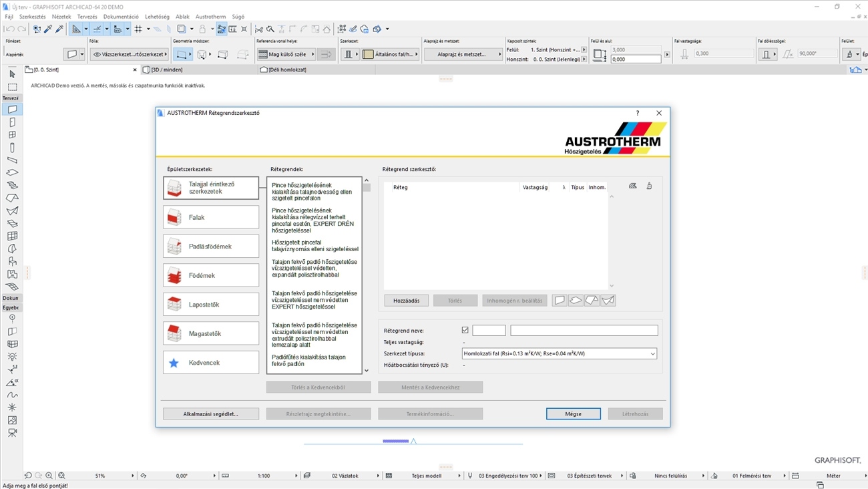The height and width of the screenshot is (489, 868).
Task: Select the Camera tool in the toolbox
Action: (x=12, y=433)
